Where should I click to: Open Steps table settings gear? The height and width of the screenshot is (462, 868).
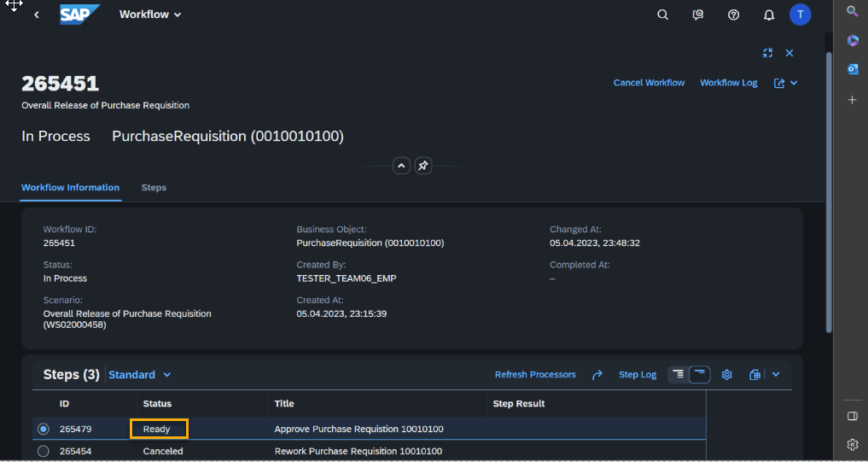coord(727,375)
